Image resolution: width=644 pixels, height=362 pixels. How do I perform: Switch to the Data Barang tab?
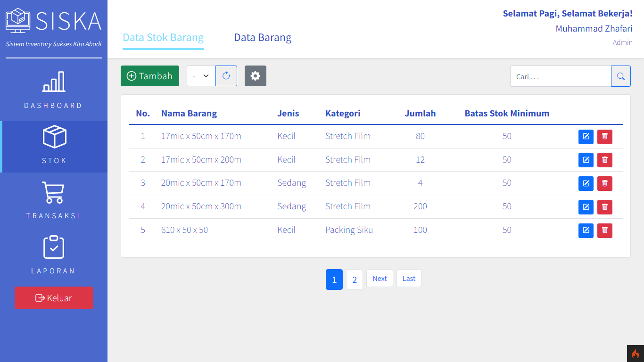tap(263, 38)
